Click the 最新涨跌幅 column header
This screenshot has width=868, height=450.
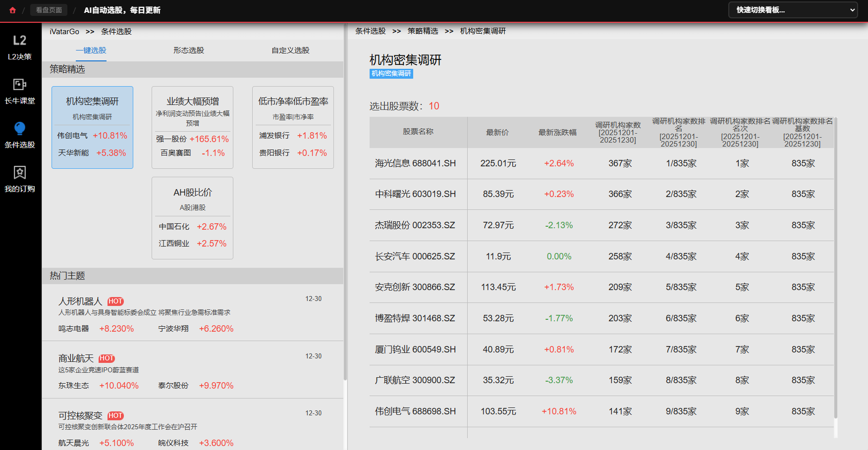tap(557, 133)
